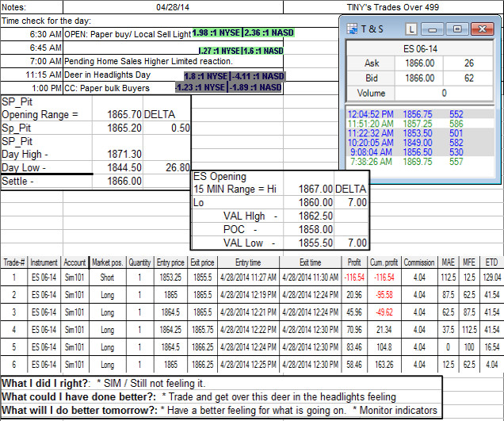Select the Short market position in trade 1
The height and width of the screenshot is (421, 504).
(x=107, y=277)
